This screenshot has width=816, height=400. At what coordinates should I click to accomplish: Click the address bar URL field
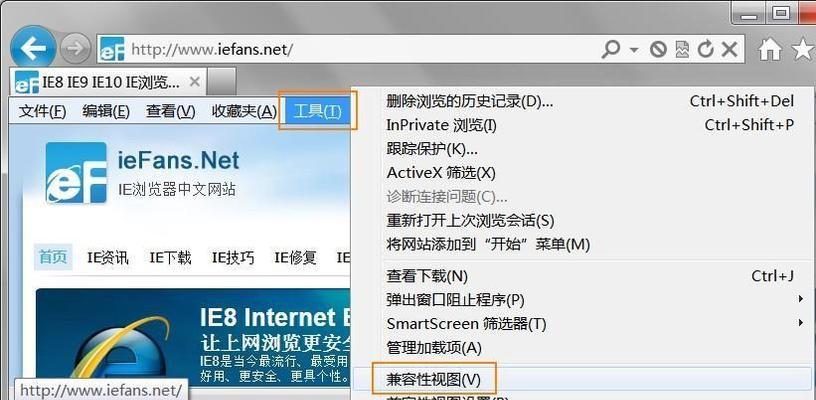[x=364, y=49]
